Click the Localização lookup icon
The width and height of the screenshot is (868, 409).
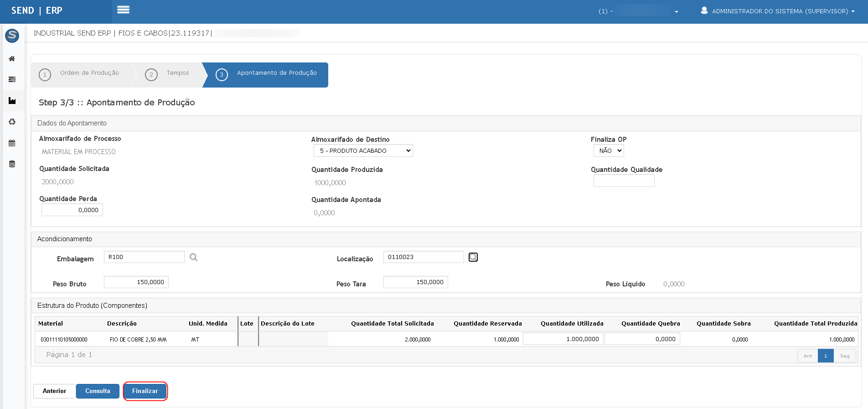coord(473,258)
